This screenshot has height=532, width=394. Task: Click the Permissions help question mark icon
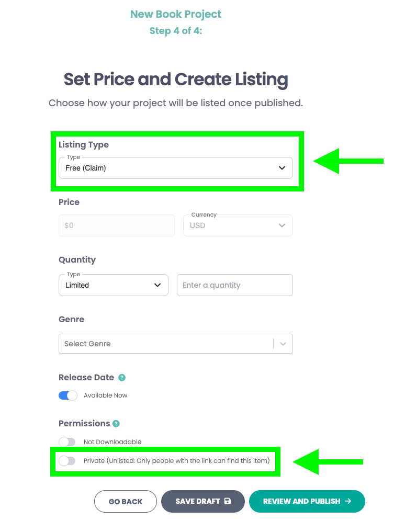pos(116,423)
